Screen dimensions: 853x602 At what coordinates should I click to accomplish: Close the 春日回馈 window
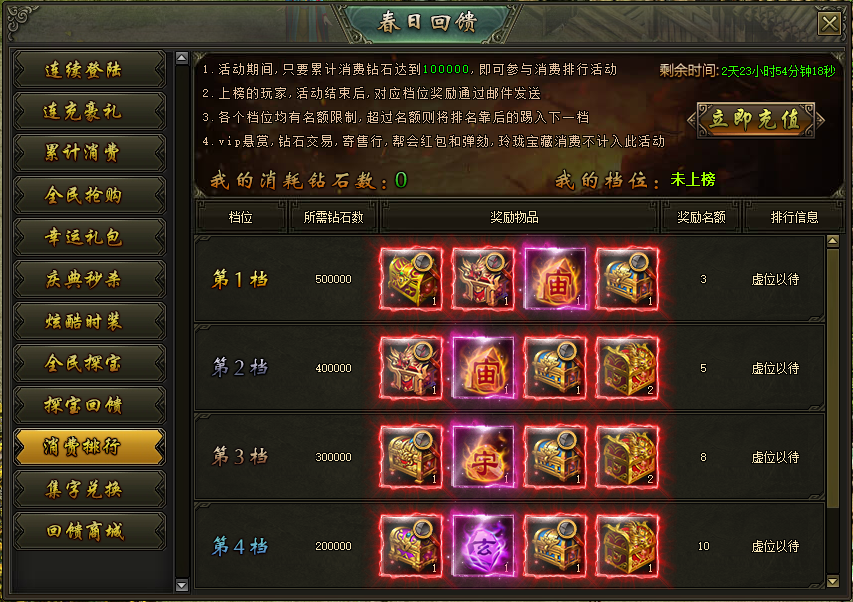(830, 23)
